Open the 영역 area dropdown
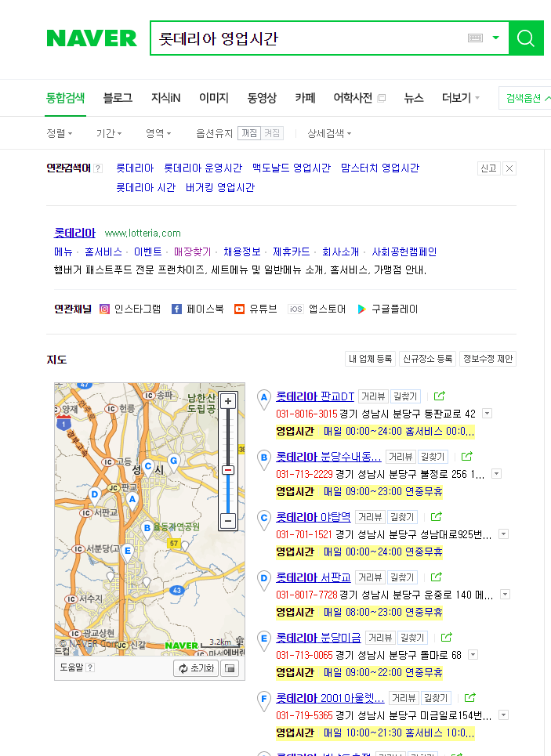Screen dimensions: 551x756 (x=158, y=133)
